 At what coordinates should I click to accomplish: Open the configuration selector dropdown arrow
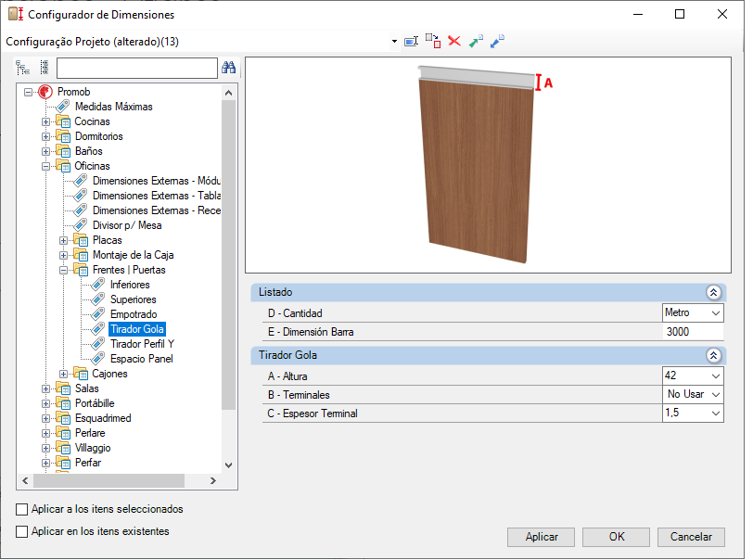tap(394, 42)
